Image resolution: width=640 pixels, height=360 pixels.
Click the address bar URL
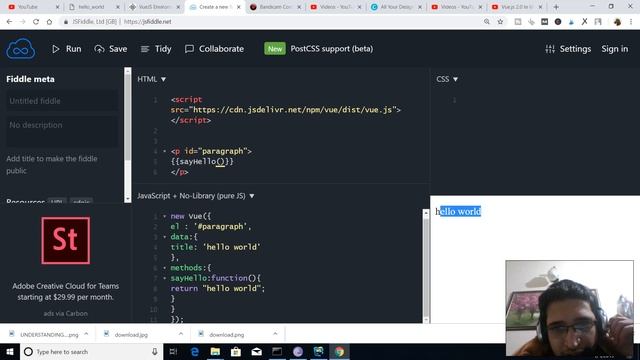[147, 22]
